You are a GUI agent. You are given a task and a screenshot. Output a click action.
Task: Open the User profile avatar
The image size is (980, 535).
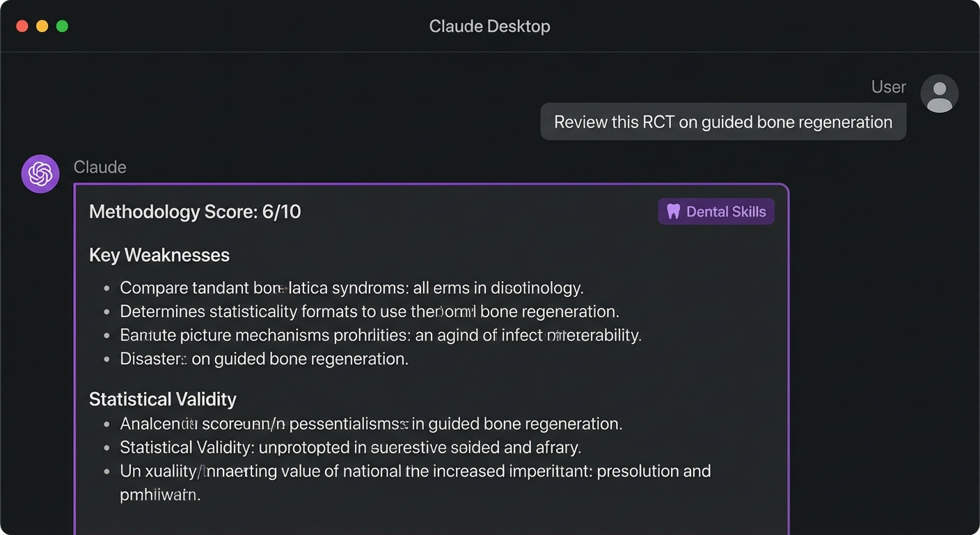pyautogui.click(x=940, y=93)
